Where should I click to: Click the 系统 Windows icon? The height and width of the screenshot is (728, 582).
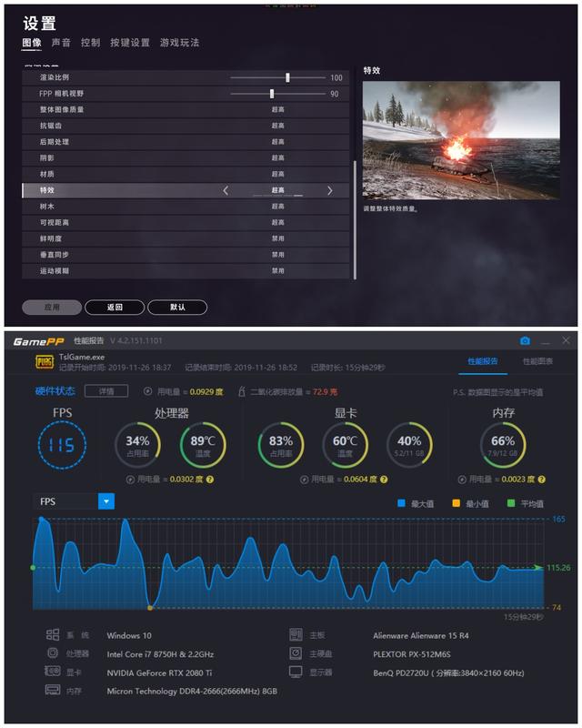(x=53, y=634)
